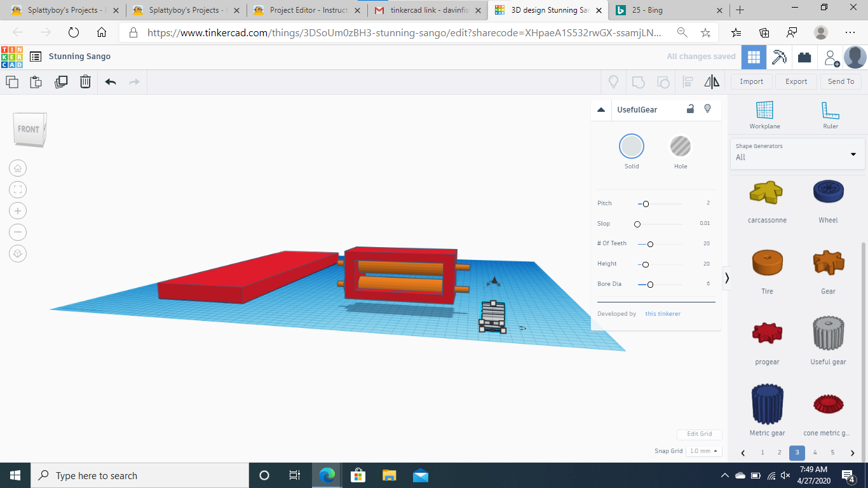The image size is (868, 488).
Task: Delete the selected shape with trash icon
Action: point(85,81)
